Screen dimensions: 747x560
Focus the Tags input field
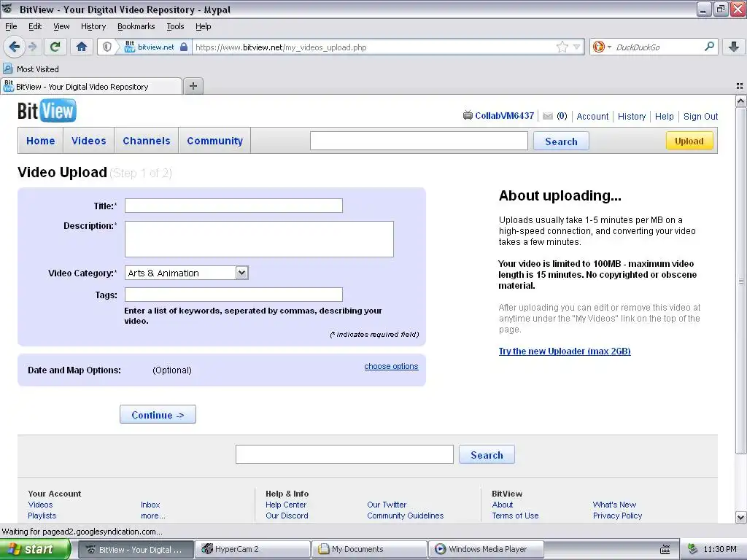[x=233, y=295]
